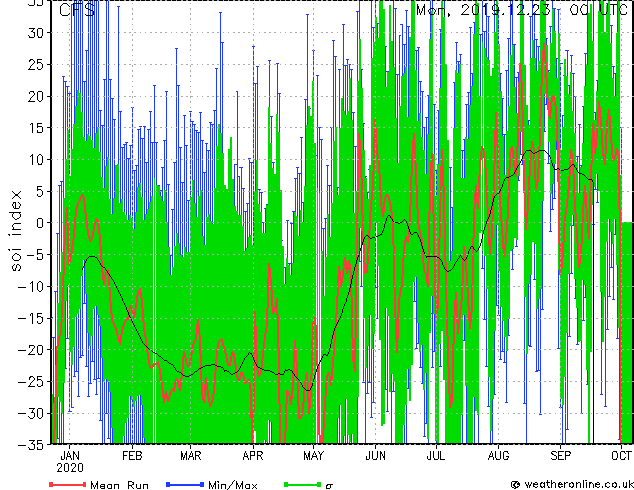Click the MAR month label

[190, 456]
